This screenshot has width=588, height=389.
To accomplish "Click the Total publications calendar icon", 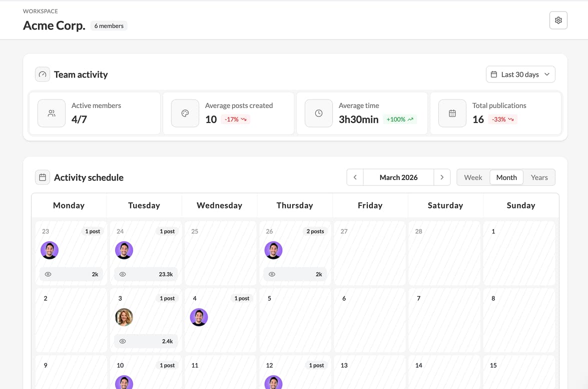I will click(x=452, y=113).
